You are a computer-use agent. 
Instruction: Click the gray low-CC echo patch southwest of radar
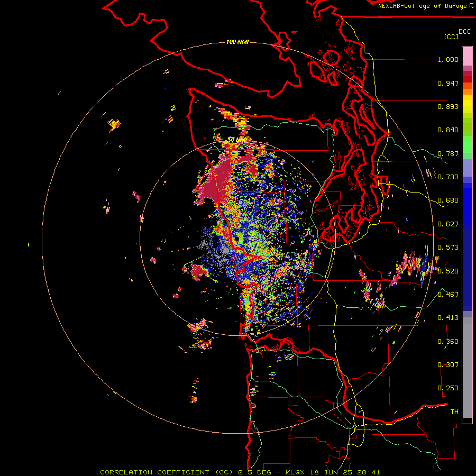224,251
